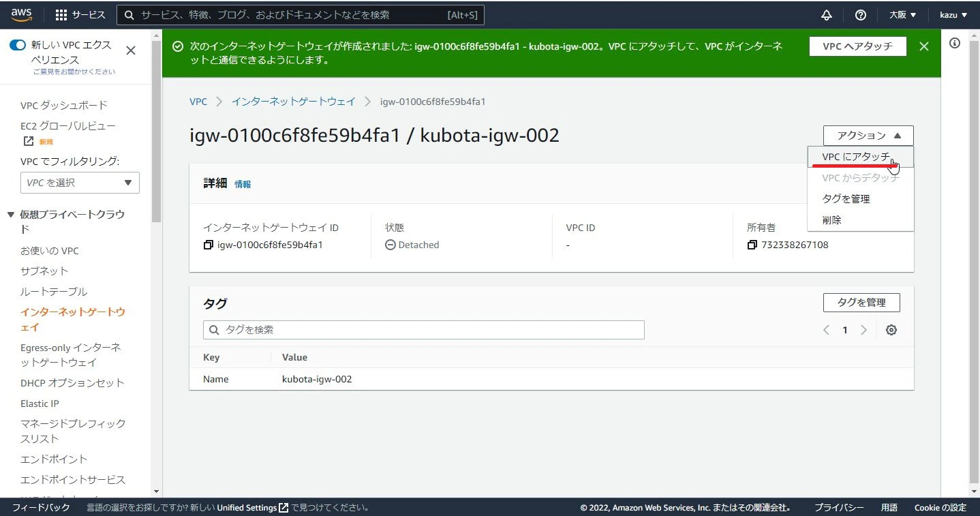Select 'タグを管理' in the Actions menu
Screen dimensions: 980x516
point(860,199)
